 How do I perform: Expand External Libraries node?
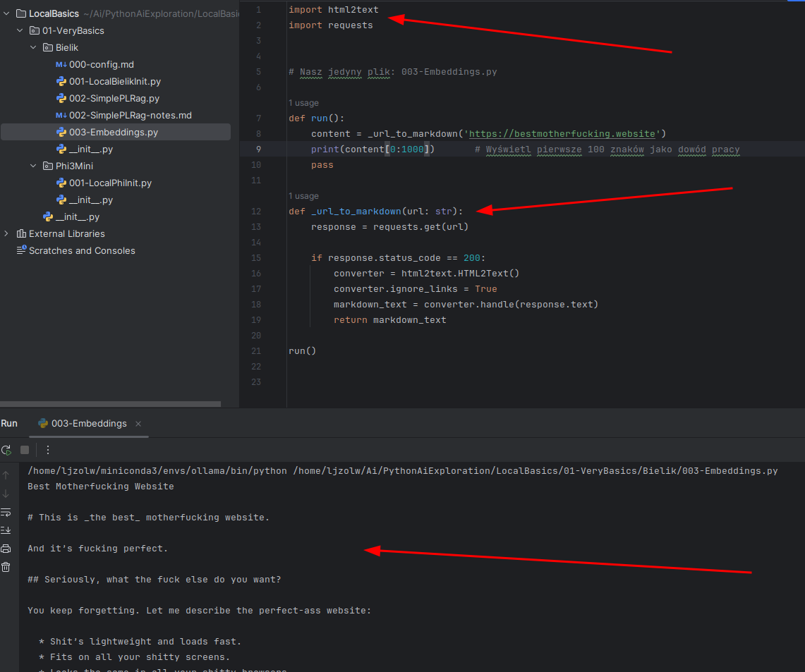[x=6, y=233]
